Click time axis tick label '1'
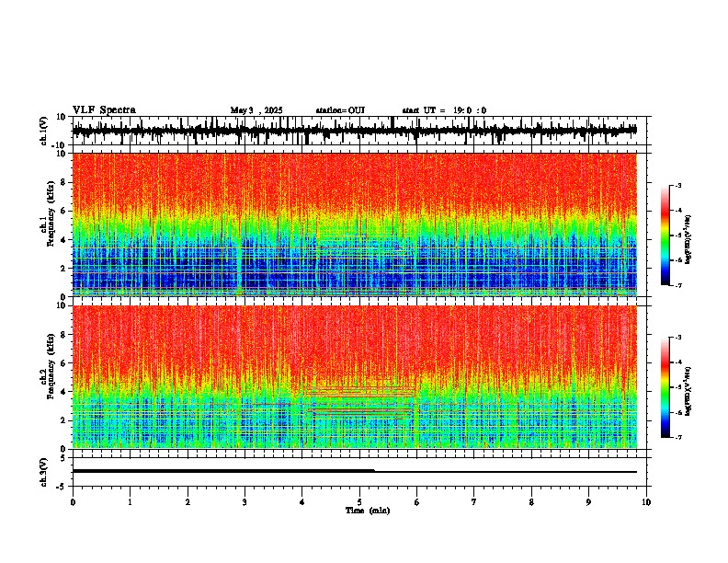 point(130,502)
